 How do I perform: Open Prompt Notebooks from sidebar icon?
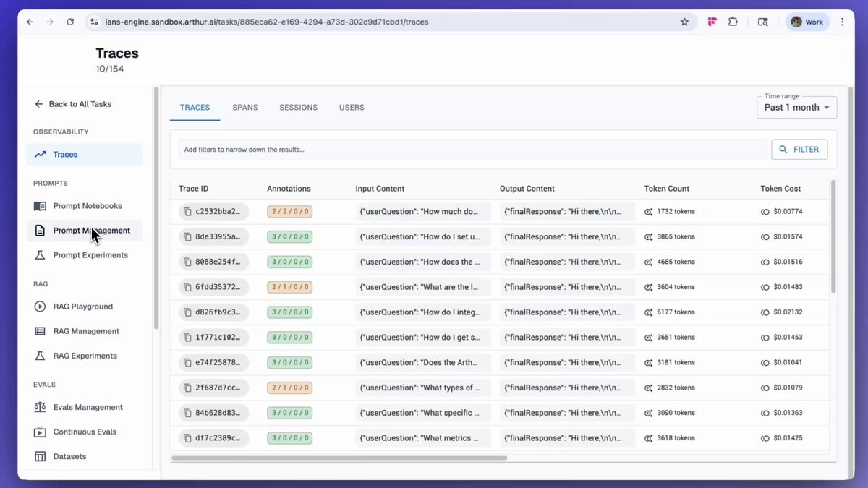tap(40, 206)
